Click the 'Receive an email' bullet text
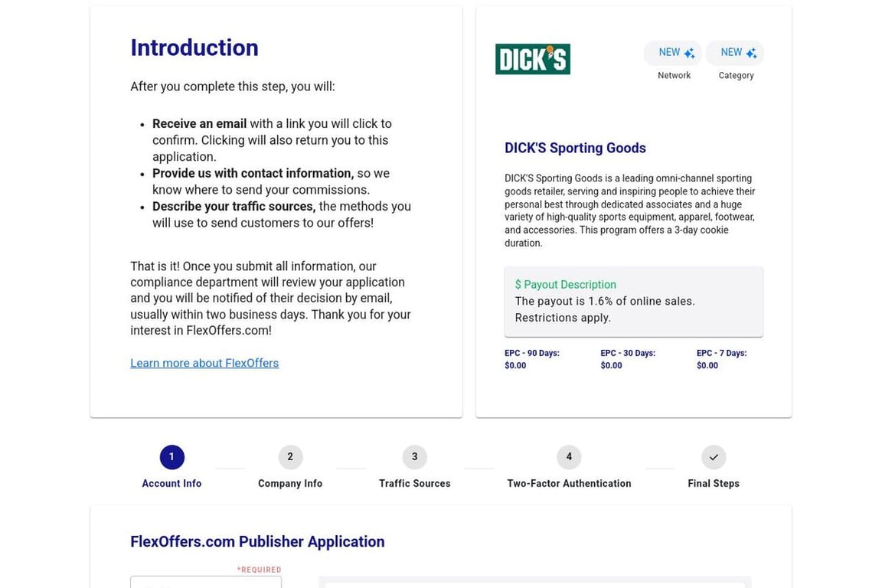 (x=199, y=124)
